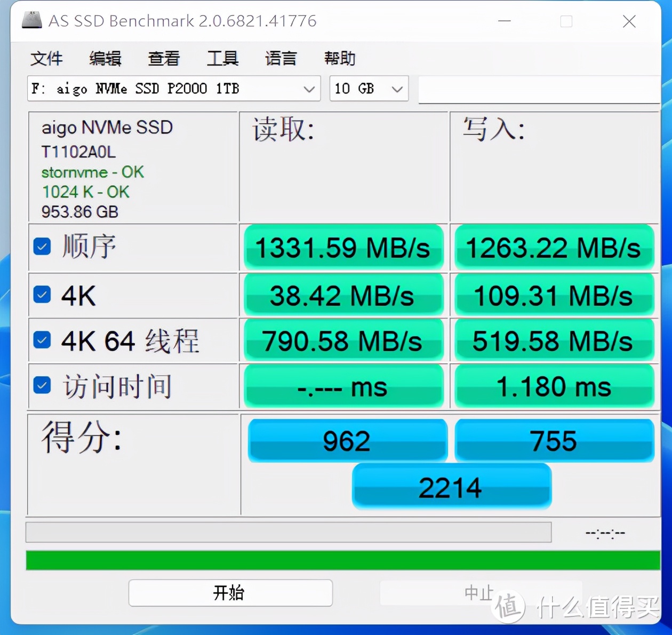Uncheck the 访问时间 access time test
Screen dimensions: 672x635
pos(42,385)
